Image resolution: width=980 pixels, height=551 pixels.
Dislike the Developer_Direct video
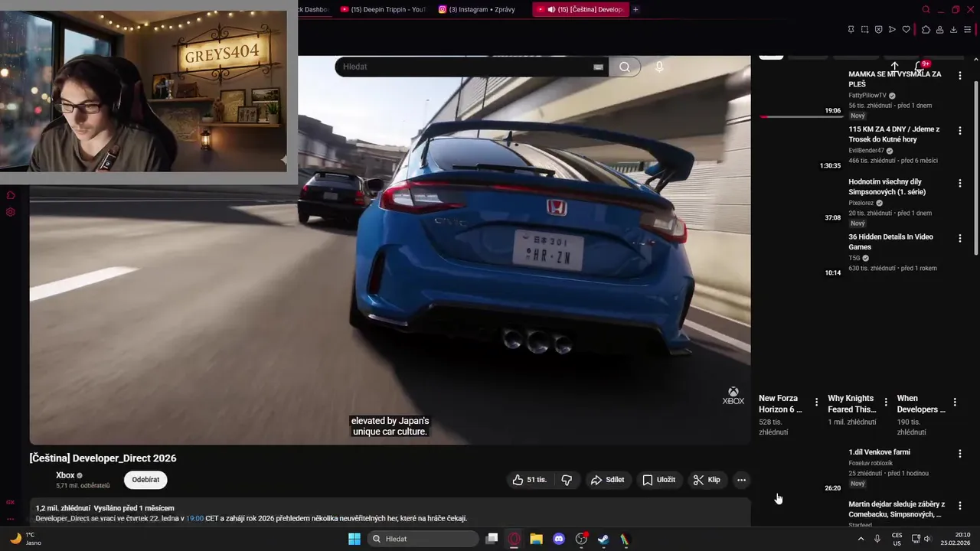[567, 480]
